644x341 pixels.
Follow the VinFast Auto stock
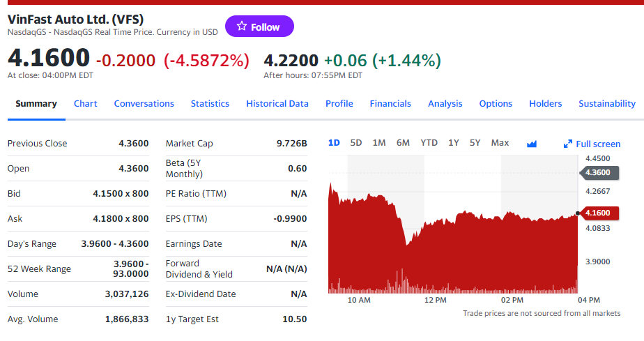coord(260,26)
